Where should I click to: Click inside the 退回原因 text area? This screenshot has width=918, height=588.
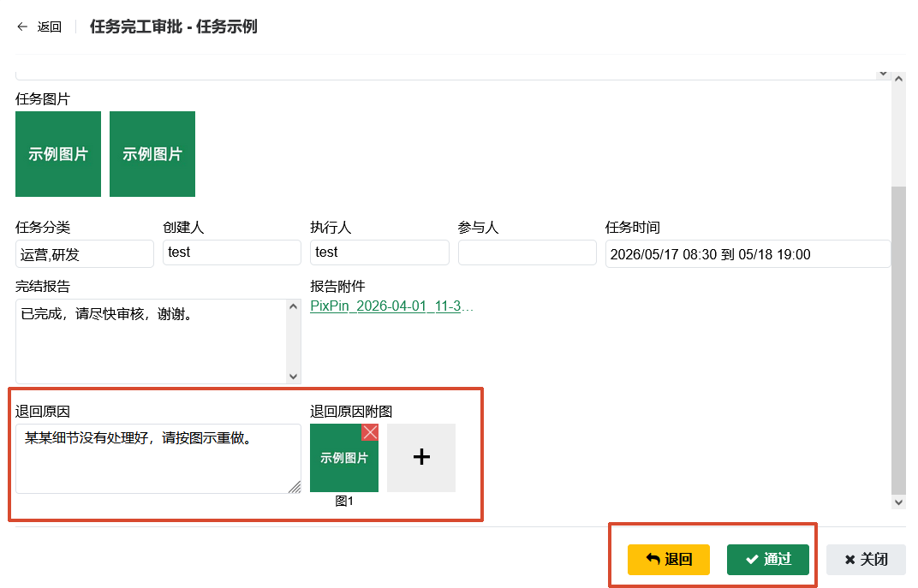[158, 459]
